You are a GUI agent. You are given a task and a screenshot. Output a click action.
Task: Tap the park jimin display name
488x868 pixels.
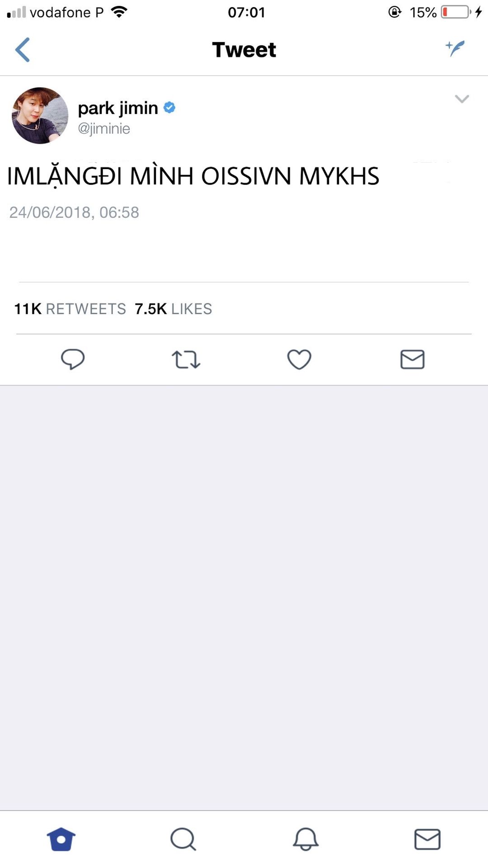(x=118, y=108)
